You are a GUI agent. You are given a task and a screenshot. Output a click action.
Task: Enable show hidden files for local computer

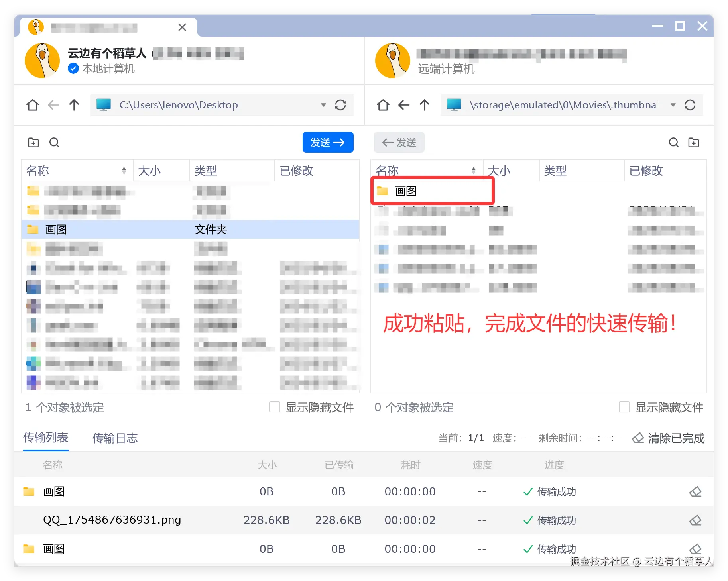[275, 407]
